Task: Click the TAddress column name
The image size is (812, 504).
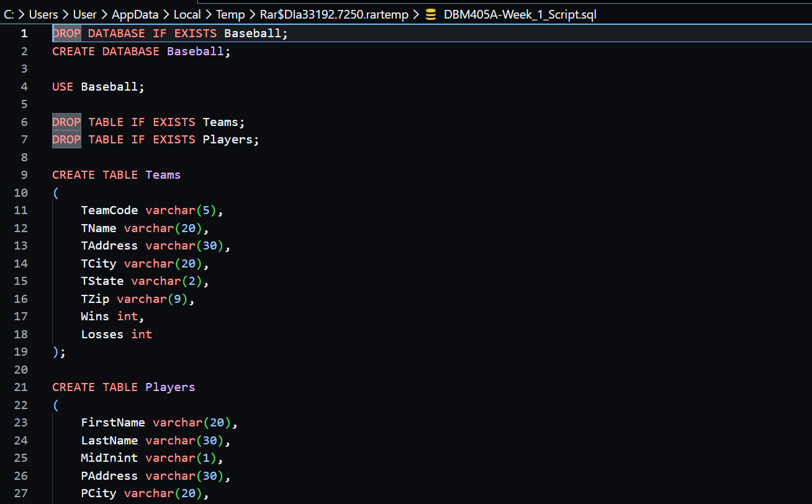Action: 109,246
